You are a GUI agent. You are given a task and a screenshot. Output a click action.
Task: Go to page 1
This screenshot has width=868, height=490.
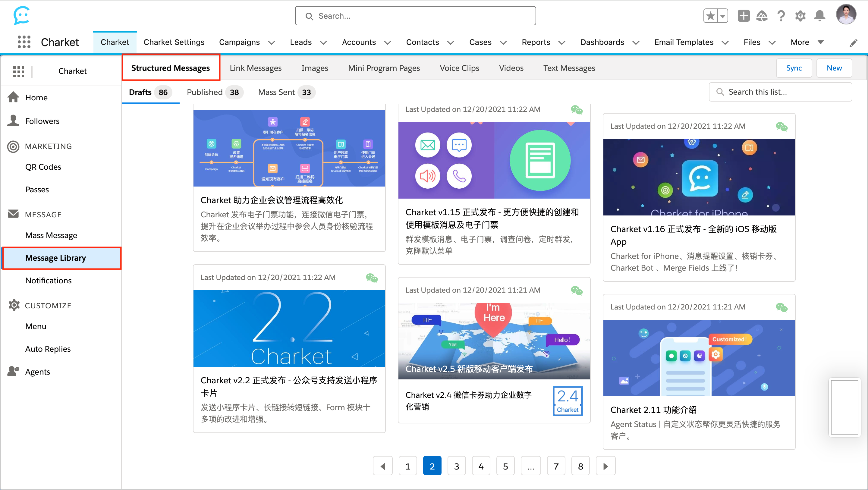click(x=408, y=466)
